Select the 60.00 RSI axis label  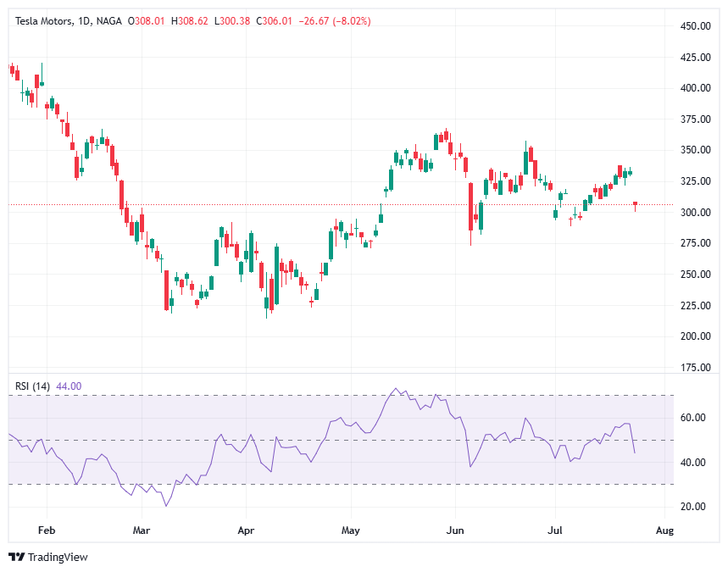pyautogui.click(x=693, y=418)
